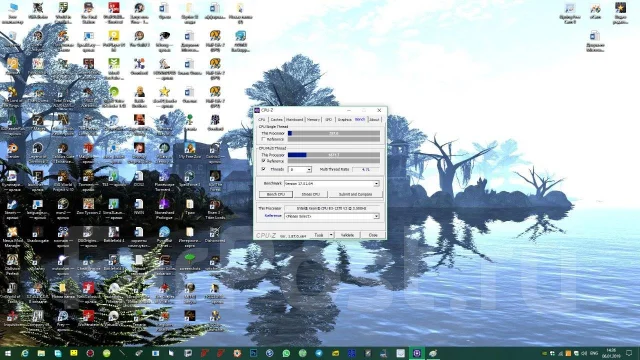Click the Multi Thread Reference bar
Viewport: 640px width, 360px height.
334,161
